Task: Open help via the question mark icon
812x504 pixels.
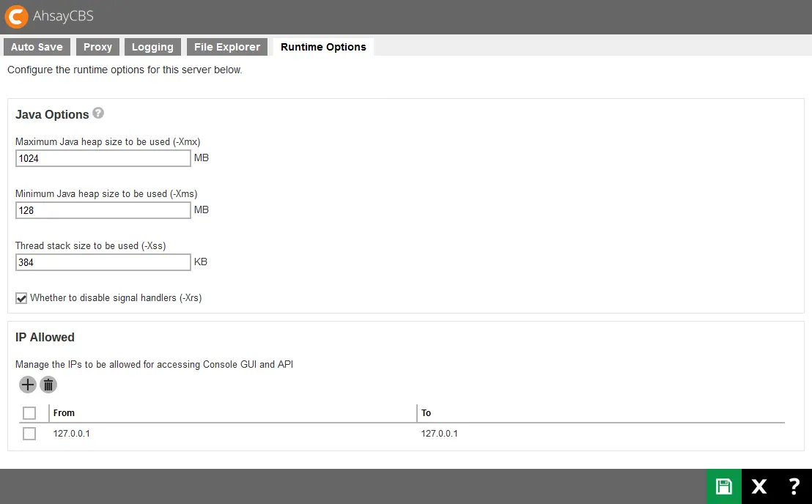Action: (794, 486)
